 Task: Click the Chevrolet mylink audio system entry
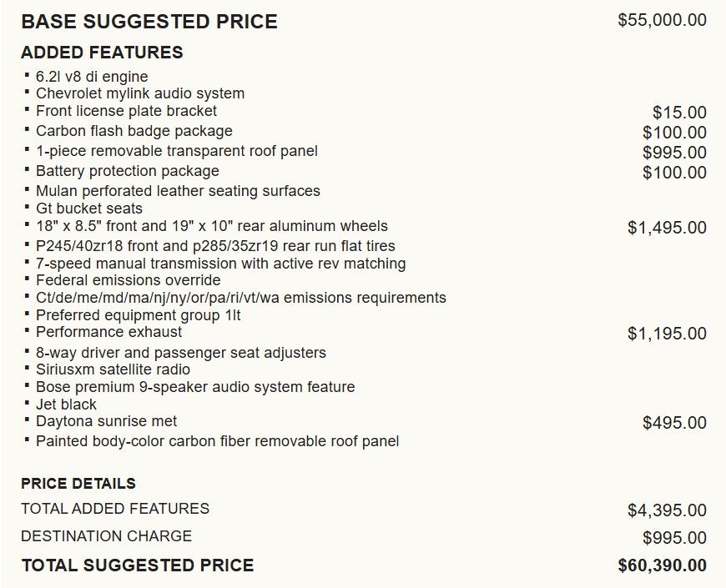140,93
